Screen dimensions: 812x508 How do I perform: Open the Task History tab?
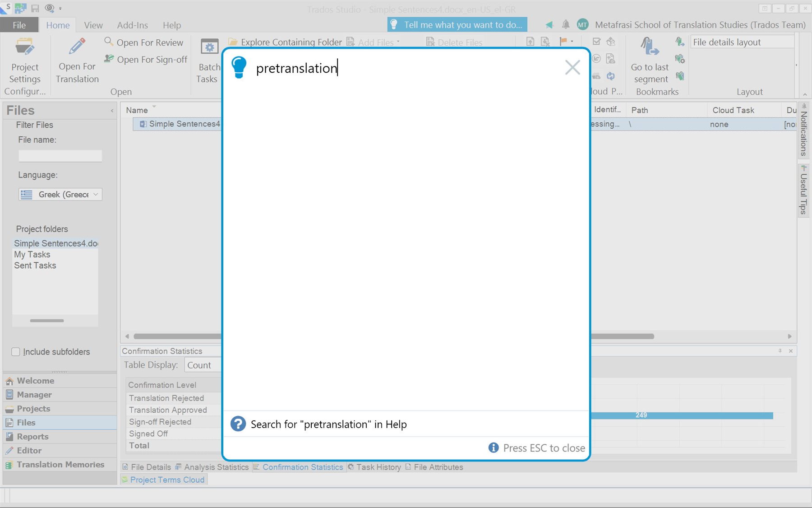378,467
